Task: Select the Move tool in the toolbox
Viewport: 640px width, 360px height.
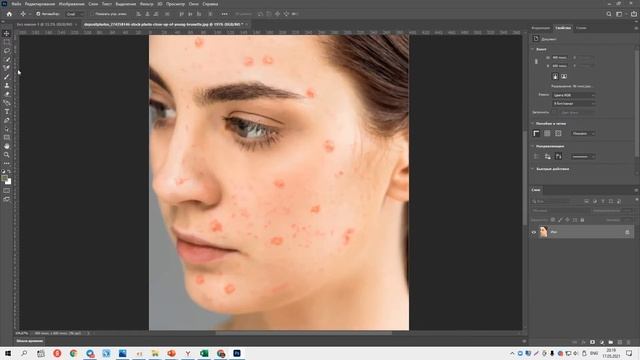Action: 7,33
